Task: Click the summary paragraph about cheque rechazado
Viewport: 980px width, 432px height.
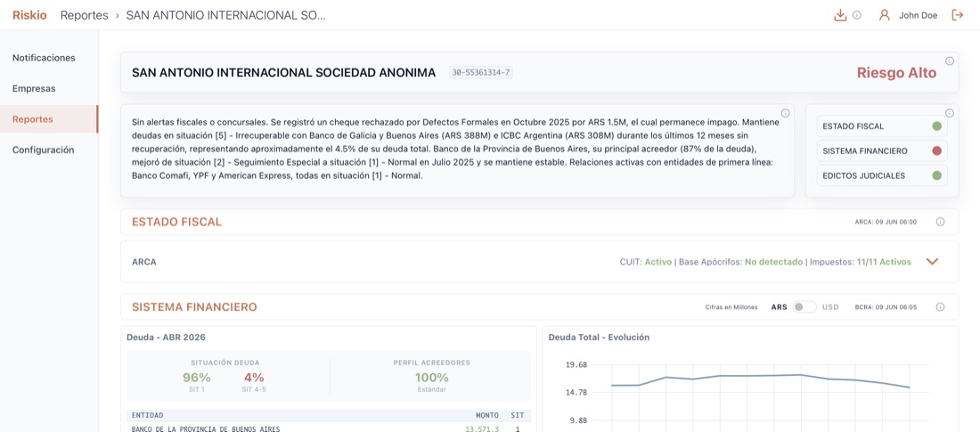Action: (455, 150)
